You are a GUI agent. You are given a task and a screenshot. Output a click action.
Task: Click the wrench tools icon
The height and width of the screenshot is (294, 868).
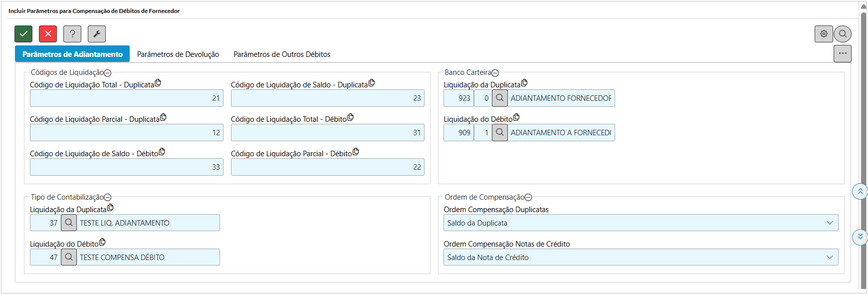coord(97,34)
